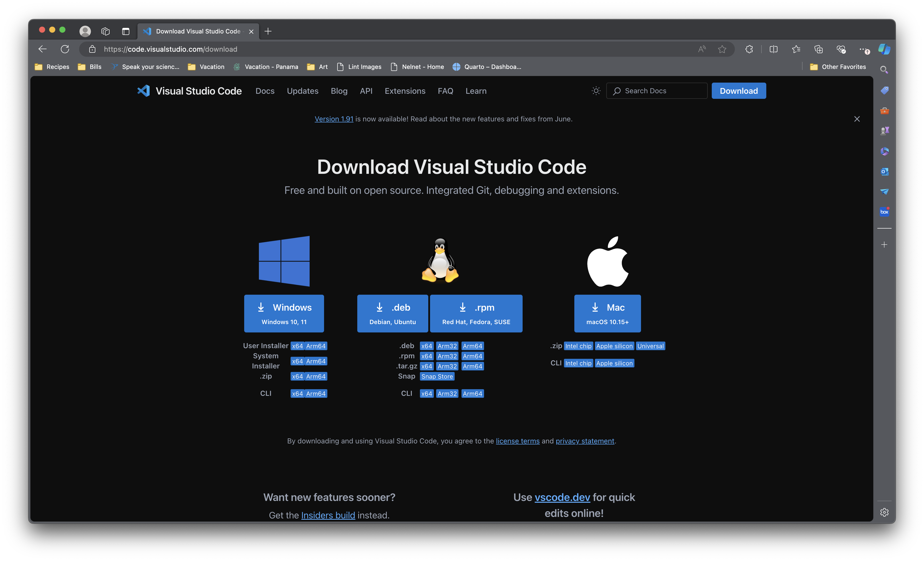
Task: Click the Visual Studio Code logo
Action: point(144,91)
